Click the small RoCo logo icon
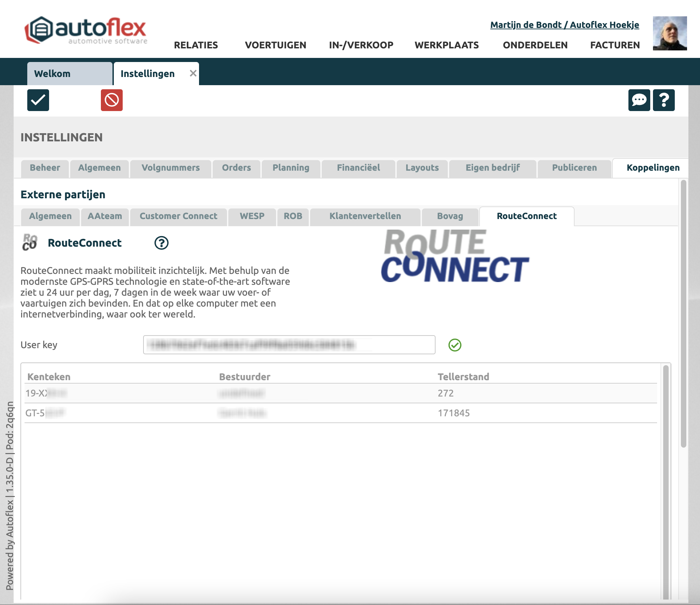 [x=30, y=243]
